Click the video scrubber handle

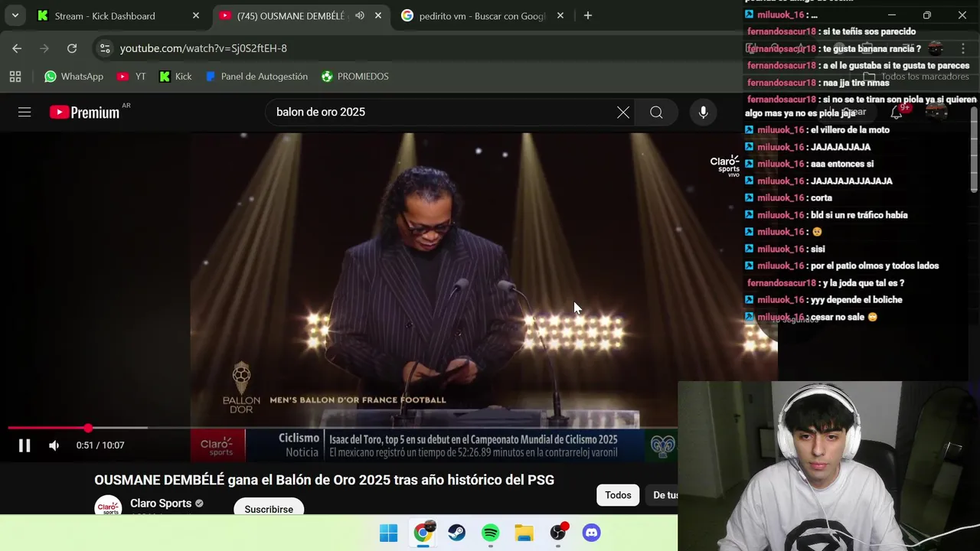tap(88, 428)
